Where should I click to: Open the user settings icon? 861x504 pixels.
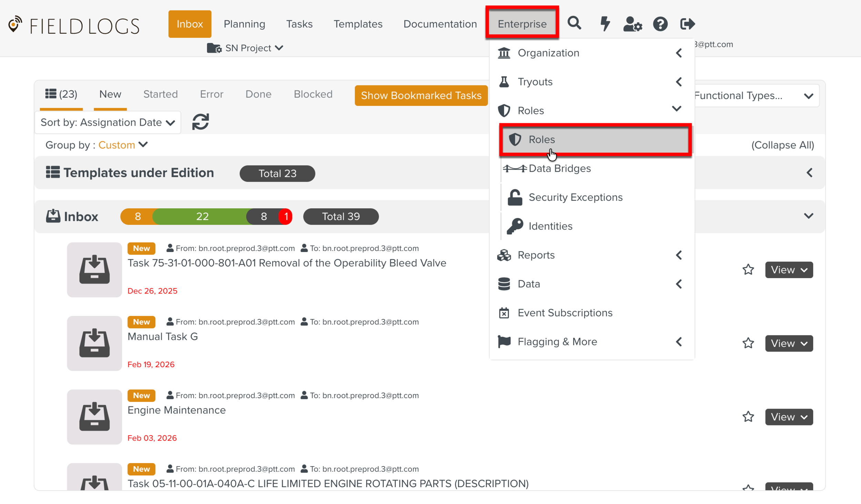pyautogui.click(x=632, y=24)
